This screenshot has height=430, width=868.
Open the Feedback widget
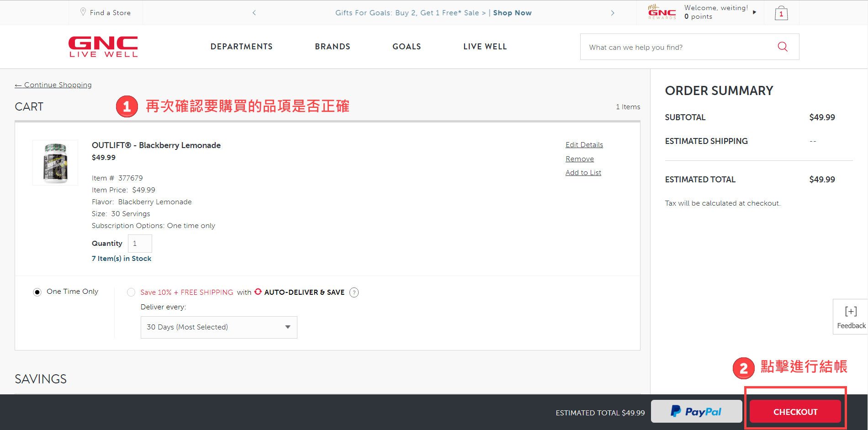point(851,317)
